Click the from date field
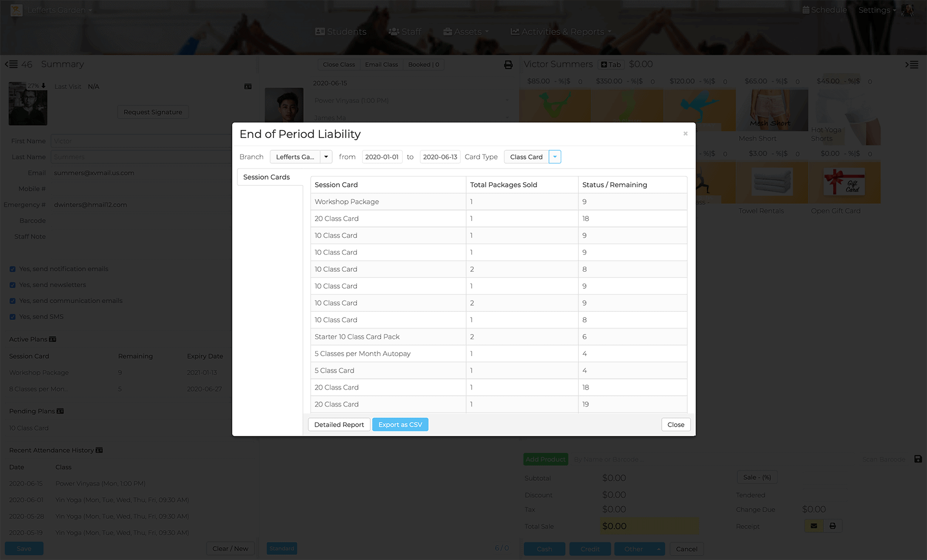Viewport: 927px width, 560px height. coord(382,157)
